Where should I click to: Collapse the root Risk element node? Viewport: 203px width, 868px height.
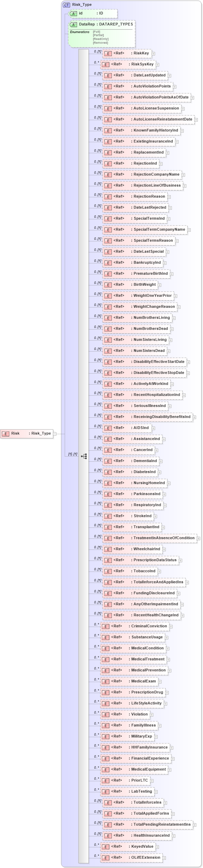54,434
